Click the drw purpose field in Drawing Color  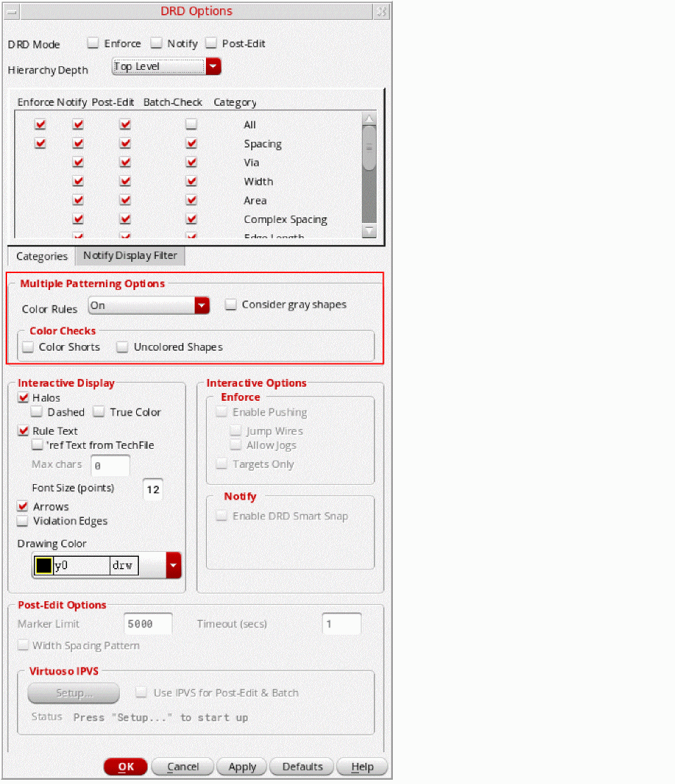point(124,565)
